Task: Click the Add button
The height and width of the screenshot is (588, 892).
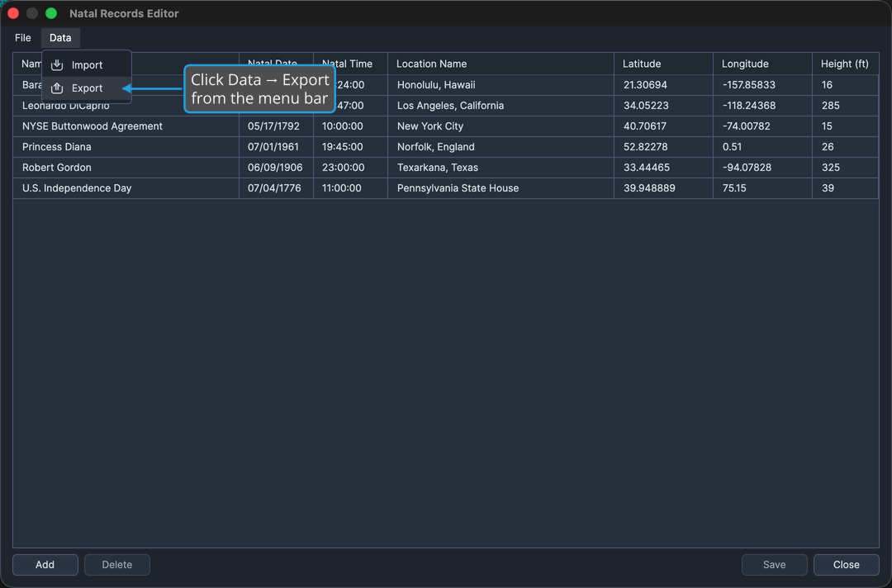Action: click(x=45, y=565)
